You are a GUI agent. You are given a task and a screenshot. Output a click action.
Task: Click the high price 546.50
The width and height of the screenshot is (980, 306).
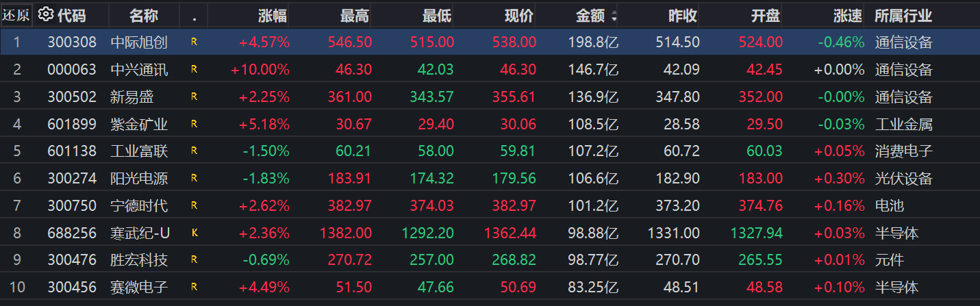point(350,42)
